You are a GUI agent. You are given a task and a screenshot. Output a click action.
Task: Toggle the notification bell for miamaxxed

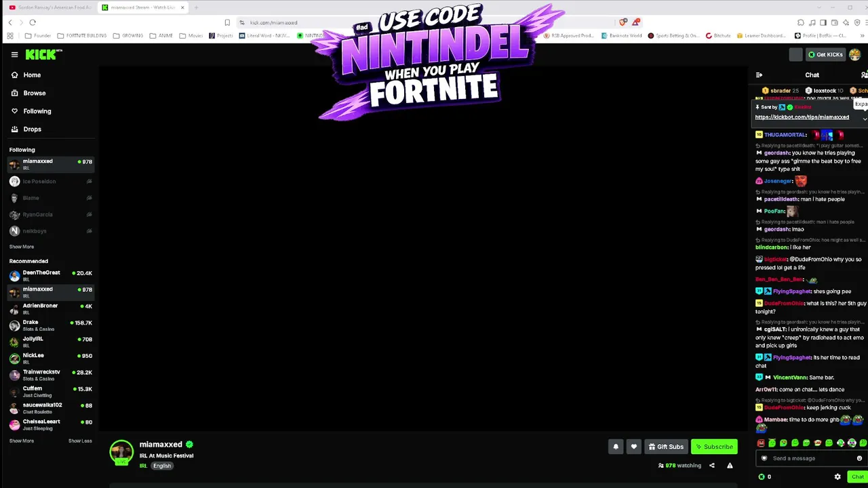[616, 447]
